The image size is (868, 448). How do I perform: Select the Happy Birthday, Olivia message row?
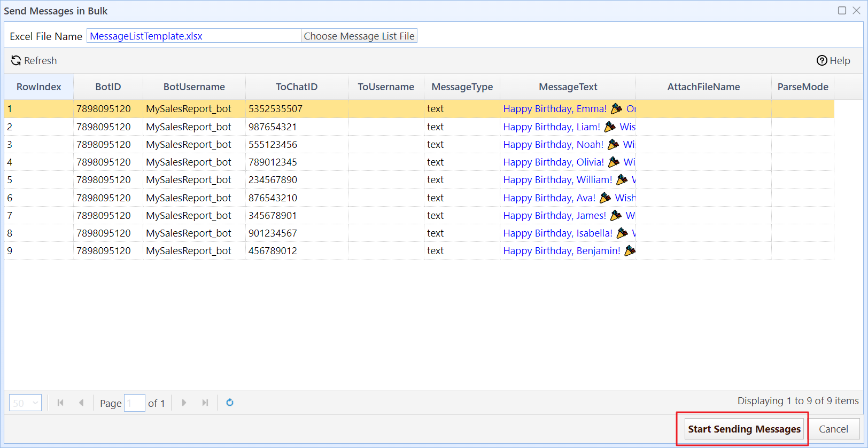[x=553, y=162]
